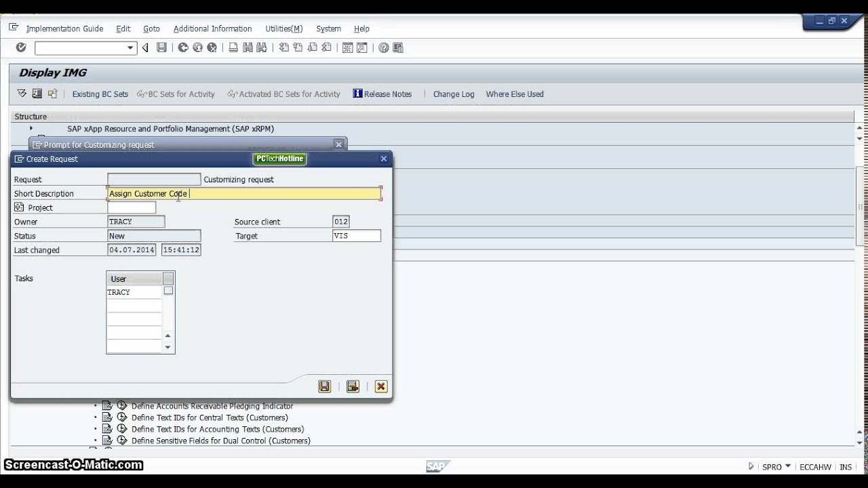Screen dimensions: 868x488
Task: Click the Print icon in the standard toolbar
Action: (233, 47)
